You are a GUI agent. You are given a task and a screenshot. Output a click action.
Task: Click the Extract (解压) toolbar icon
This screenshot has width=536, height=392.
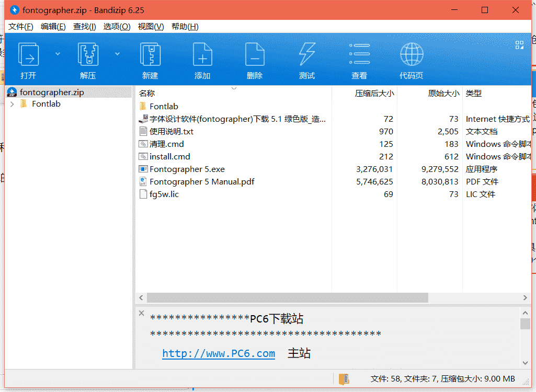coord(88,54)
